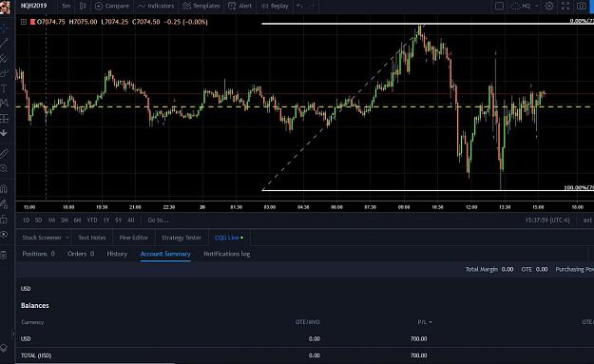This screenshot has height=364, width=594.
Task: Open the Stock Screener tab
Action: 42,238
